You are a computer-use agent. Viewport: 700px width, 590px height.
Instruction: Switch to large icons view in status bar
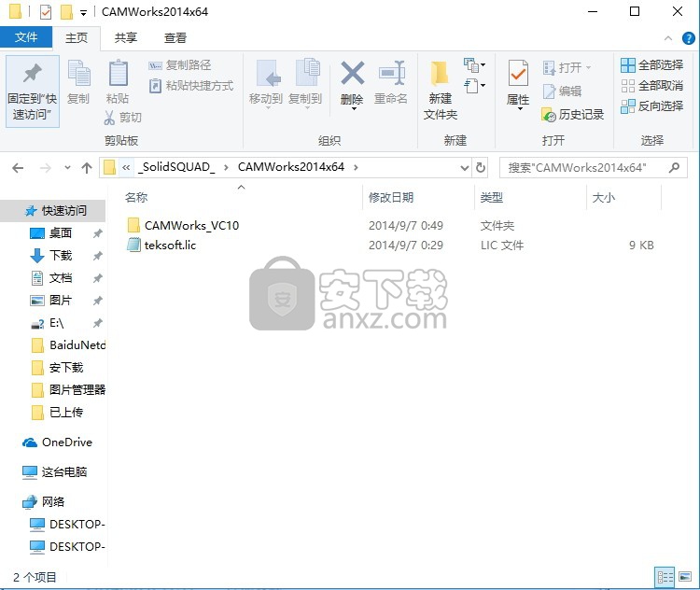pyautogui.click(x=685, y=577)
